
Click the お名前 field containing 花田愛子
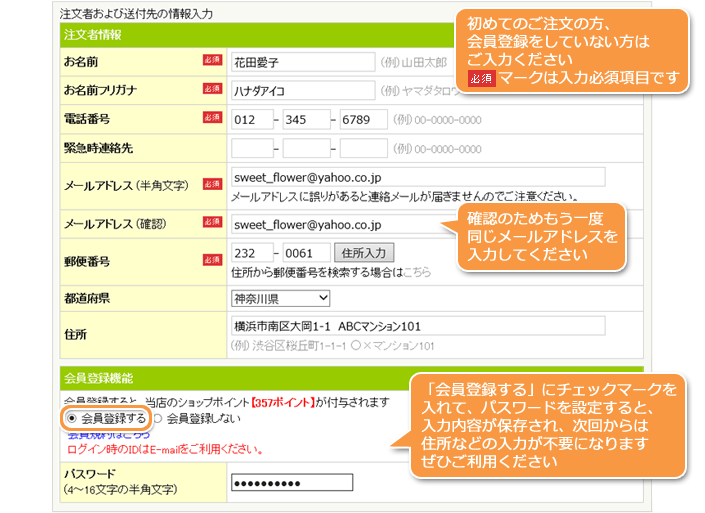[302, 61]
